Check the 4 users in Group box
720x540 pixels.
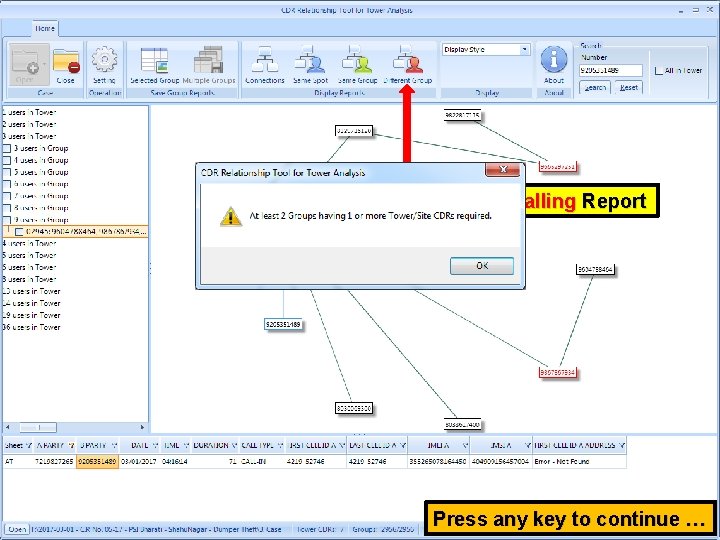click(x=7, y=160)
